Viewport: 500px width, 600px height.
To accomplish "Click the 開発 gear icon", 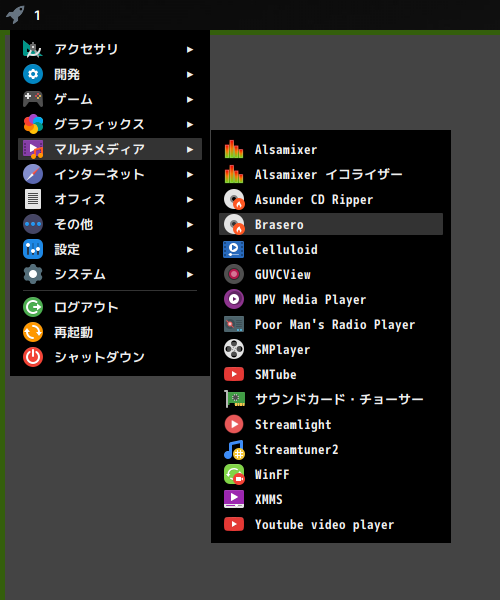I will coord(33,74).
